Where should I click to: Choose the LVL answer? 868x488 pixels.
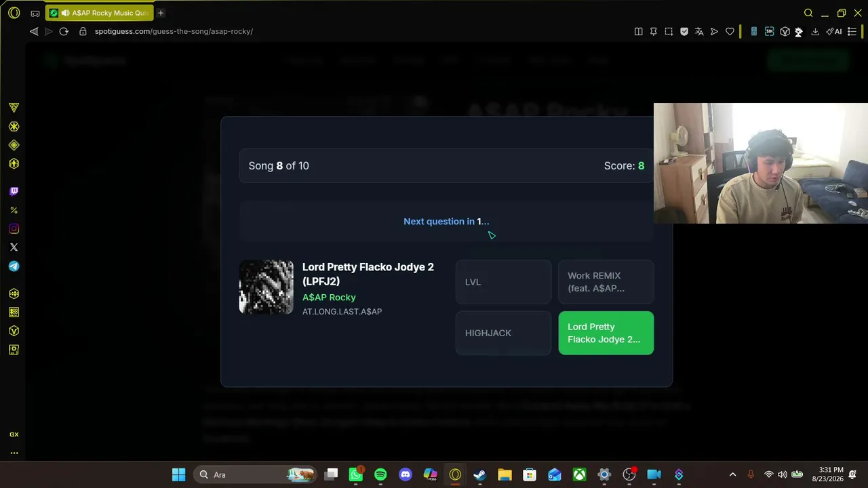(x=503, y=282)
